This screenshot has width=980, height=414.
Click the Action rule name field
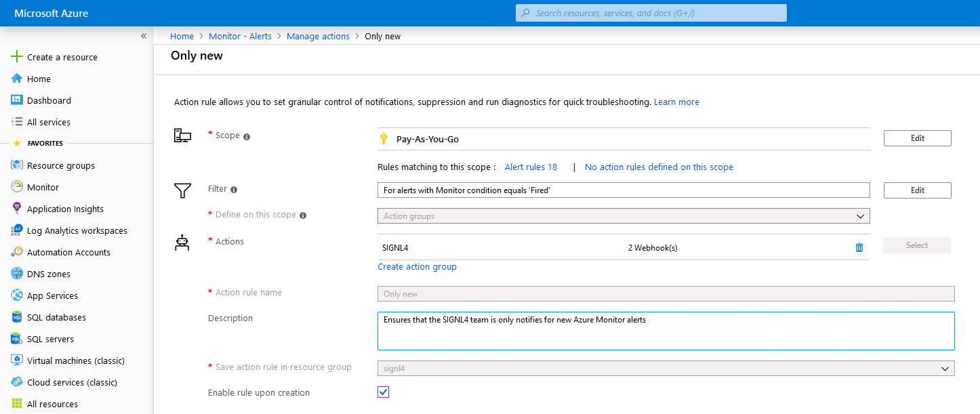(666, 294)
